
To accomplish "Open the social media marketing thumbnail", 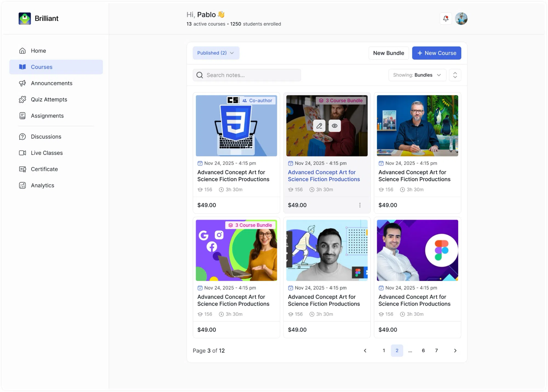I will click(236, 250).
